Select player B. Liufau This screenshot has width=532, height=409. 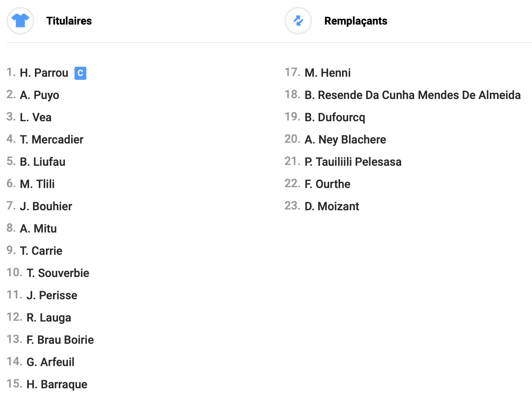(x=43, y=162)
